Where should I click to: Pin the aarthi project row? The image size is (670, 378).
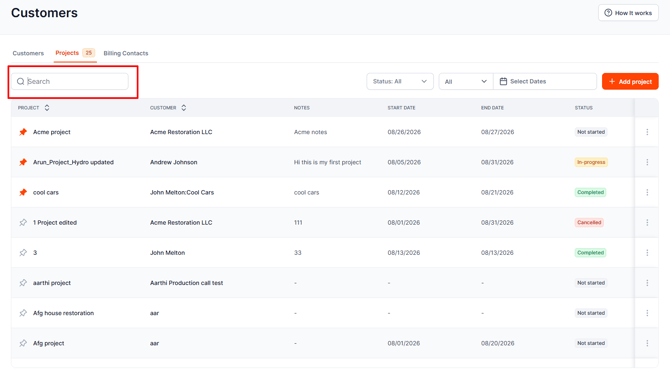[23, 283]
